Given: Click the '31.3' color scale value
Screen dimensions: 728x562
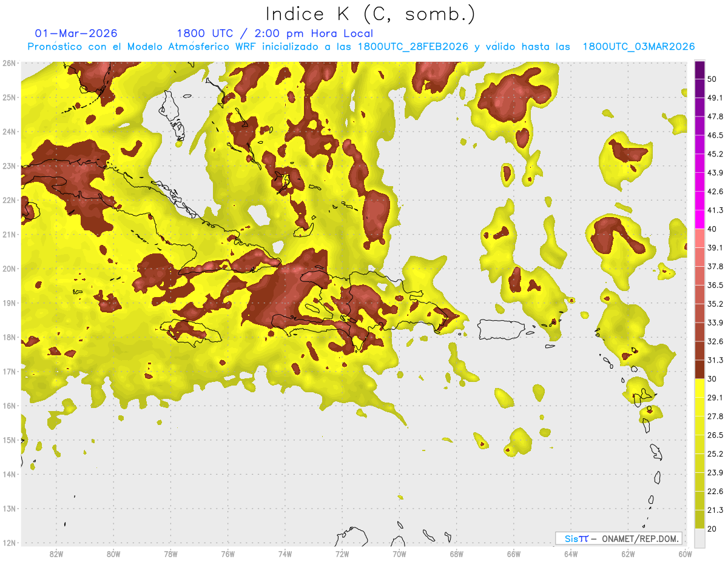Looking at the screenshot, I should (715, 361).
